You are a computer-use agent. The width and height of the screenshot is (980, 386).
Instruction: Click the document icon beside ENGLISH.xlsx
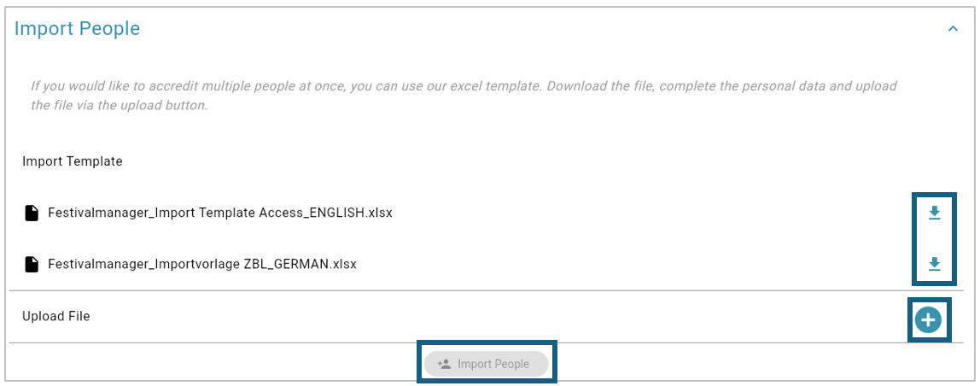click(32, 213)
